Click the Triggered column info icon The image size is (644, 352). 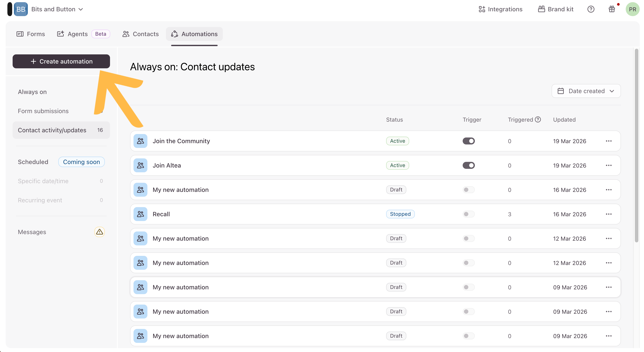point(538,120)
